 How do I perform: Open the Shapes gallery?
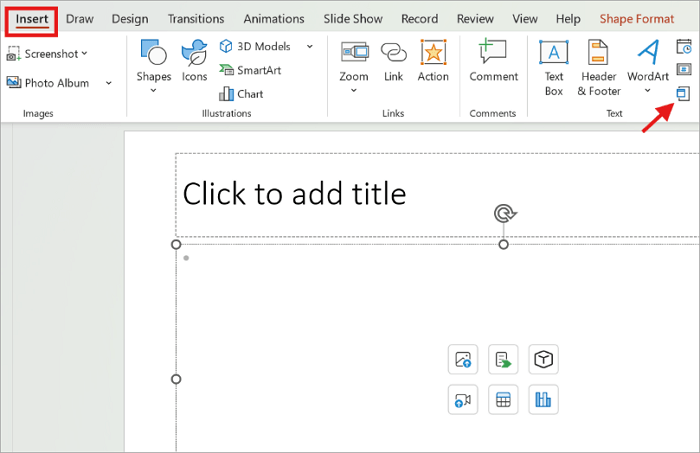pyautogui.click(x=154, y=66)
